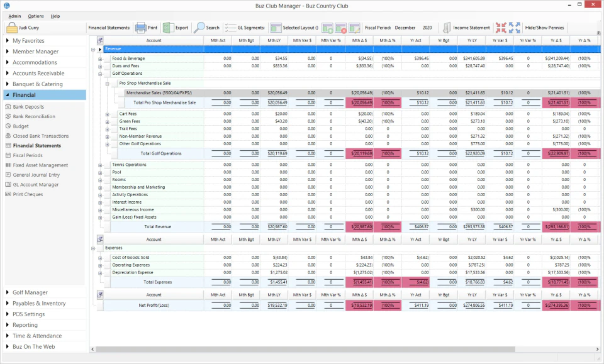
Task: Open the Search tool
Action: 199,27
